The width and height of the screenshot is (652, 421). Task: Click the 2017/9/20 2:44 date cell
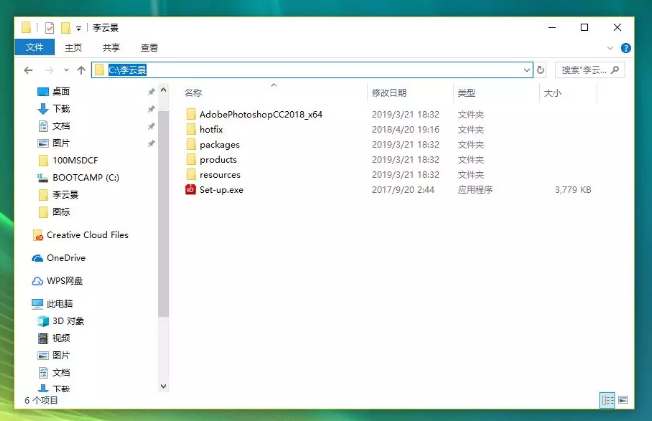pos(403,190)
